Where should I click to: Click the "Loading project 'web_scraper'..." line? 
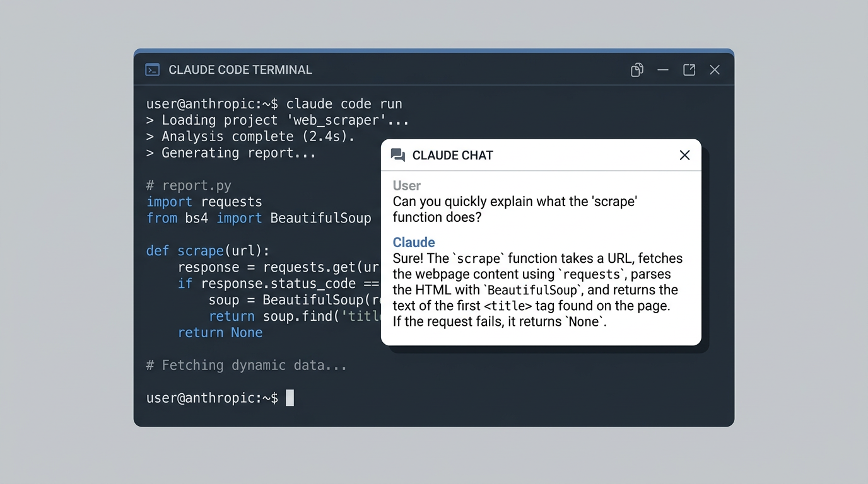pyautogui.click(x=278, y=120)
